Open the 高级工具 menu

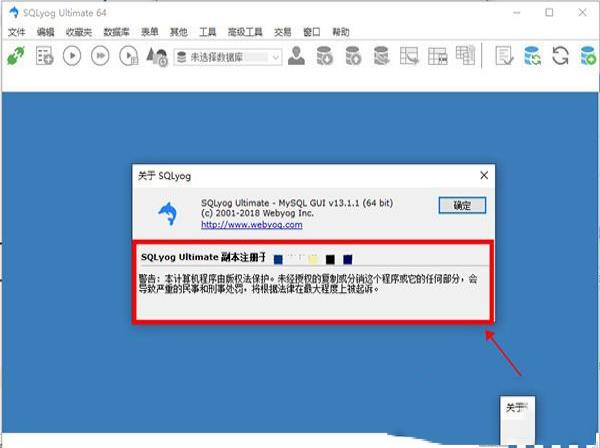click(x=245, y=32)
